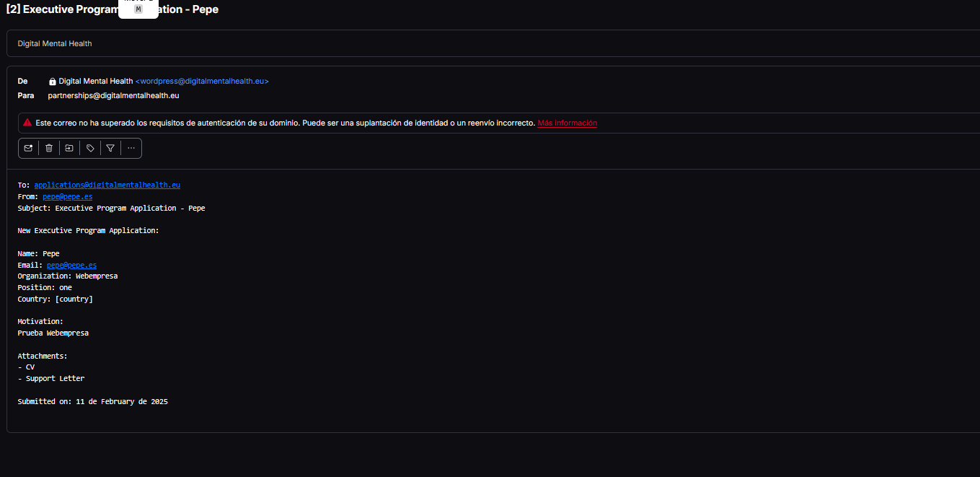Apply a label using the tag icon

click(x=90, y=148)
